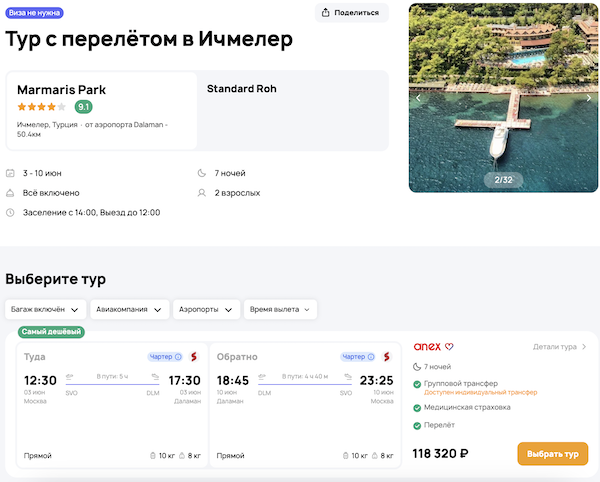This screenshot has height=482, width=600.
Task: Click the red airline logo on Обратно flight
Action: pyautogui.click(x=386, y=356)
